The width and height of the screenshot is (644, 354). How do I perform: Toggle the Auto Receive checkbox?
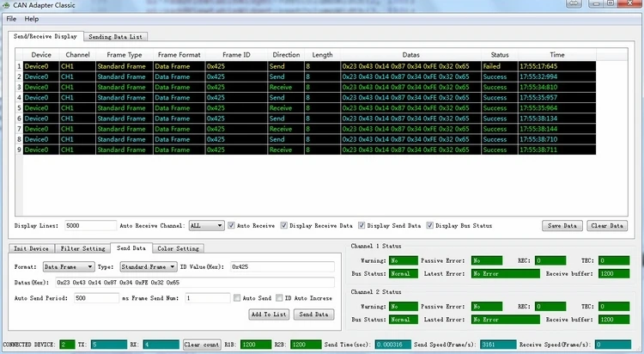[x=232, y=225]
